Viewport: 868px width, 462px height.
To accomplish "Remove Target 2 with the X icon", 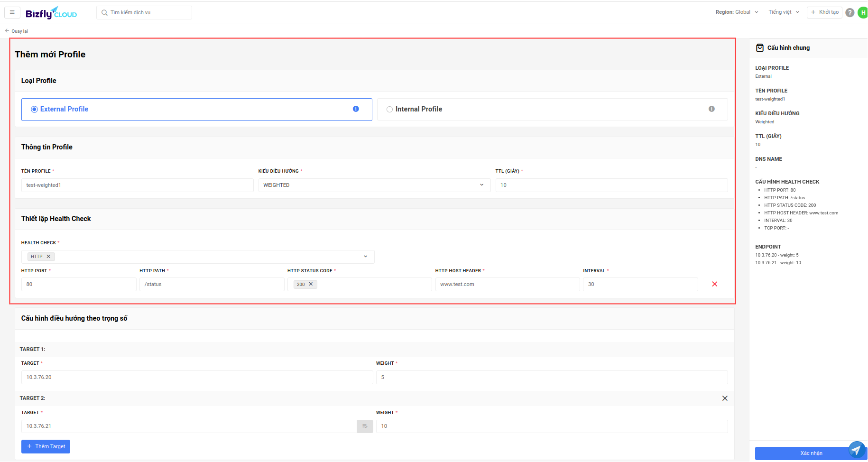I will (x=725, y=398).
